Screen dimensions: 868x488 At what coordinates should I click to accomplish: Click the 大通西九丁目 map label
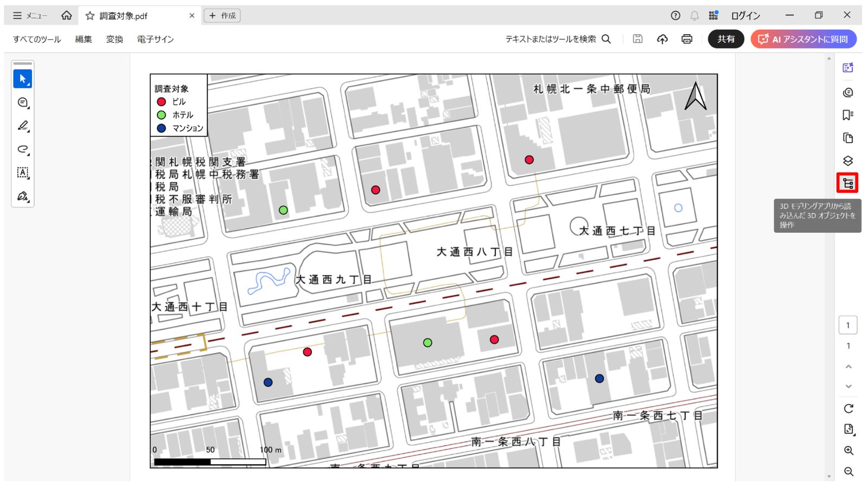coord(334,280)
